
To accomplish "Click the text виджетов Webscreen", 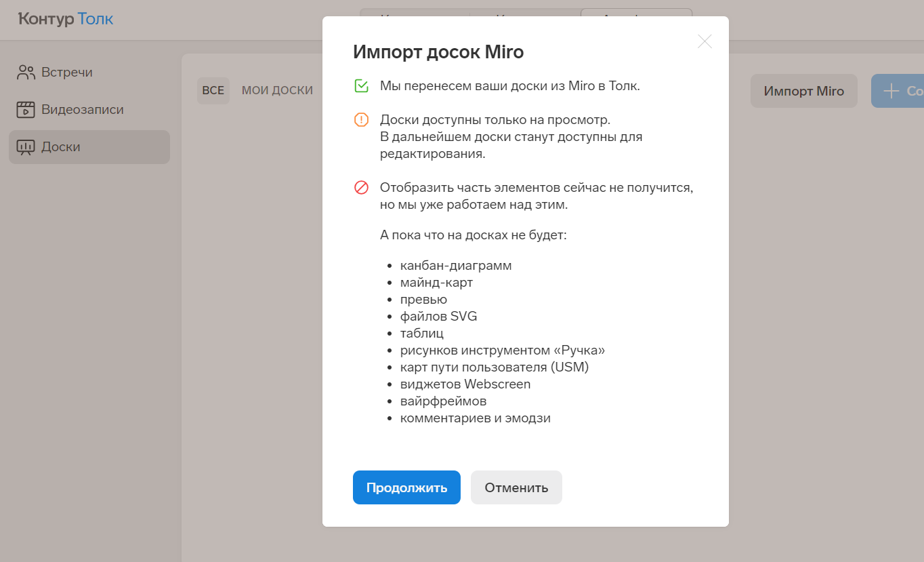I will pyautogui.click(x=465, y=384).
